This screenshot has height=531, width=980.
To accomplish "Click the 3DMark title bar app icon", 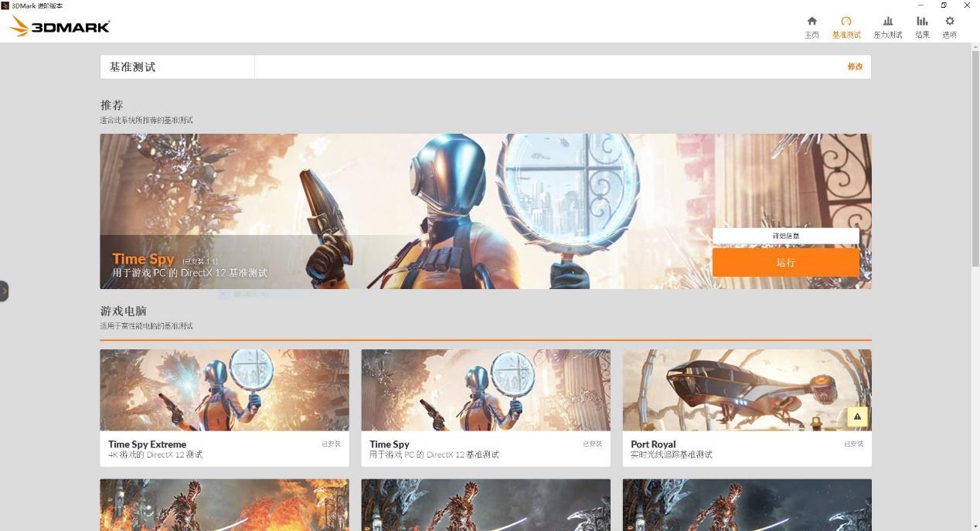I will pos(5,5).
